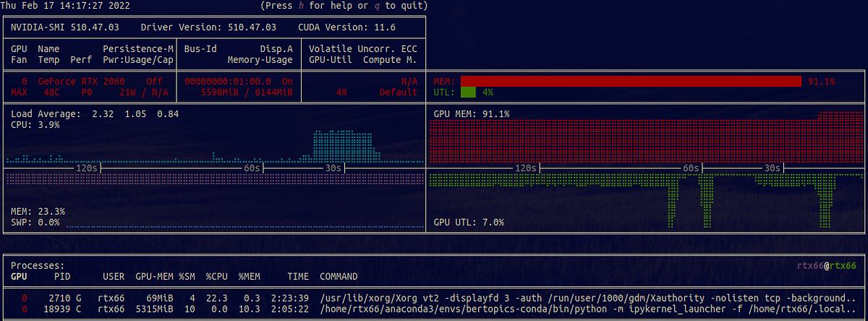868x321 pixels.
Task: Click the '69MiB' GPU memory value
Action: [x=159, y=299]
